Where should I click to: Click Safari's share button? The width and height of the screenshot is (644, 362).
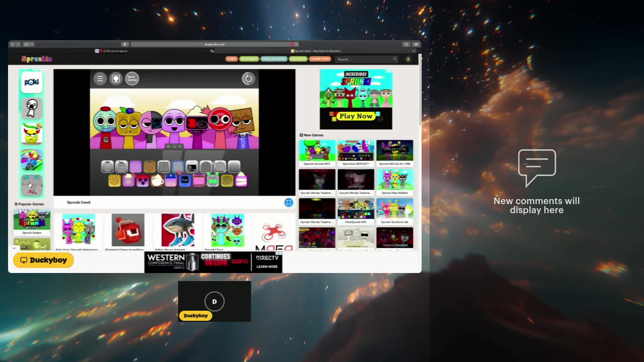(406, 44)
